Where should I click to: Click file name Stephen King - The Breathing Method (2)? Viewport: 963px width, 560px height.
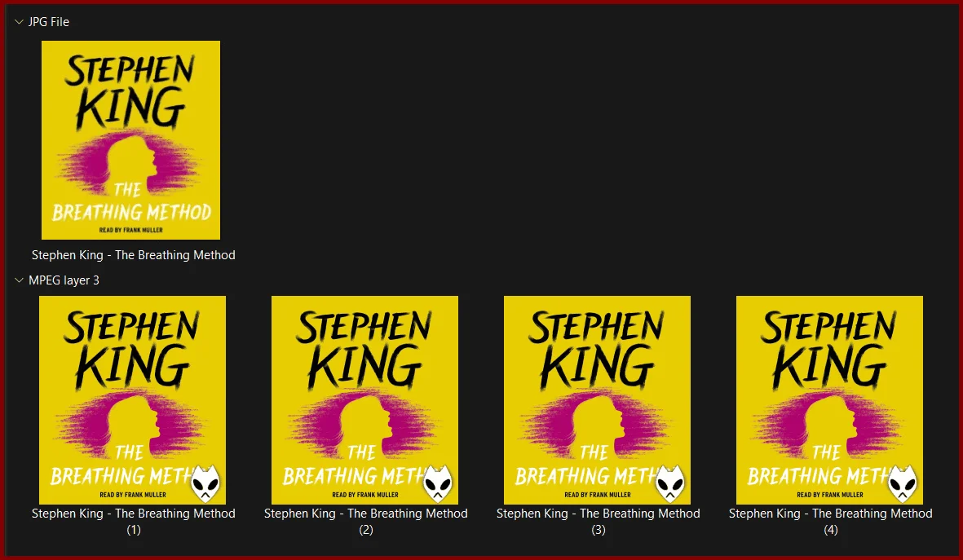click(366, 521)
